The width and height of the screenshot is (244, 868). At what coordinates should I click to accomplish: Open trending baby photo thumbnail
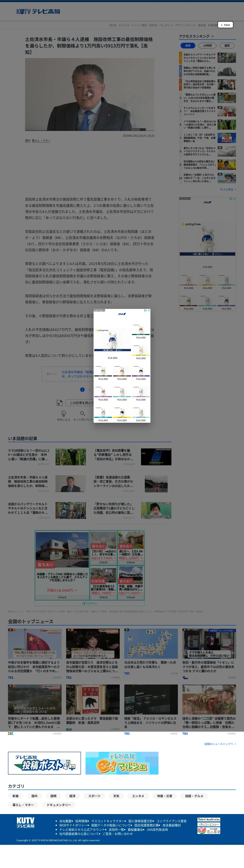click(156, 511)
